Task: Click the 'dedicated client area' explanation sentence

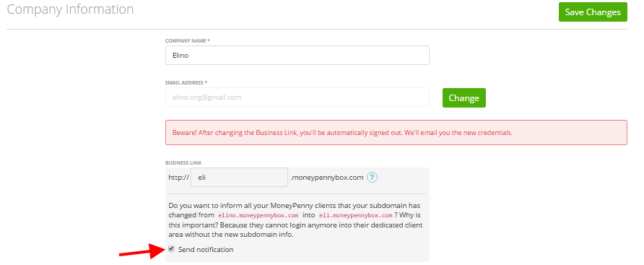Action: (x=296, y=225)
